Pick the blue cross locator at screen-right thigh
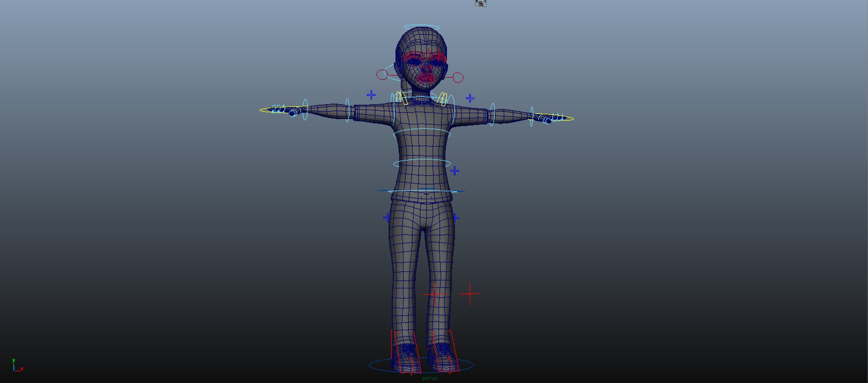Screen dimensions: 868x383 (456, 218)
